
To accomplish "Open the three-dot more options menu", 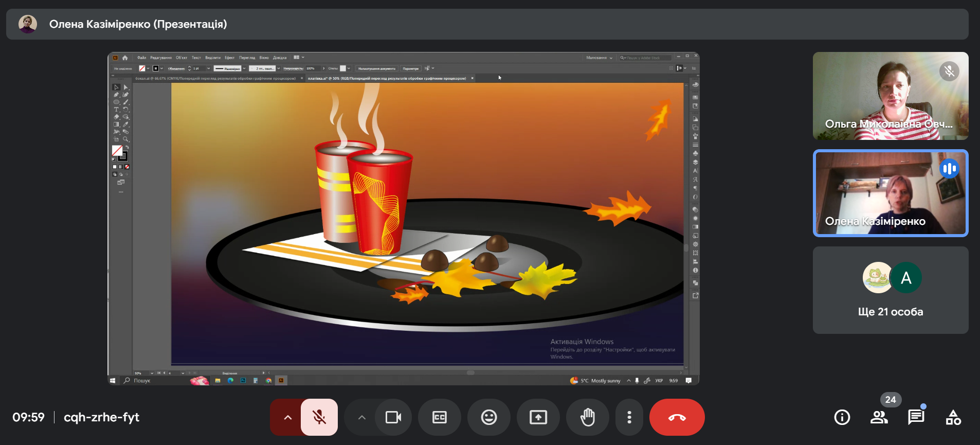I will tap(629, 417).
